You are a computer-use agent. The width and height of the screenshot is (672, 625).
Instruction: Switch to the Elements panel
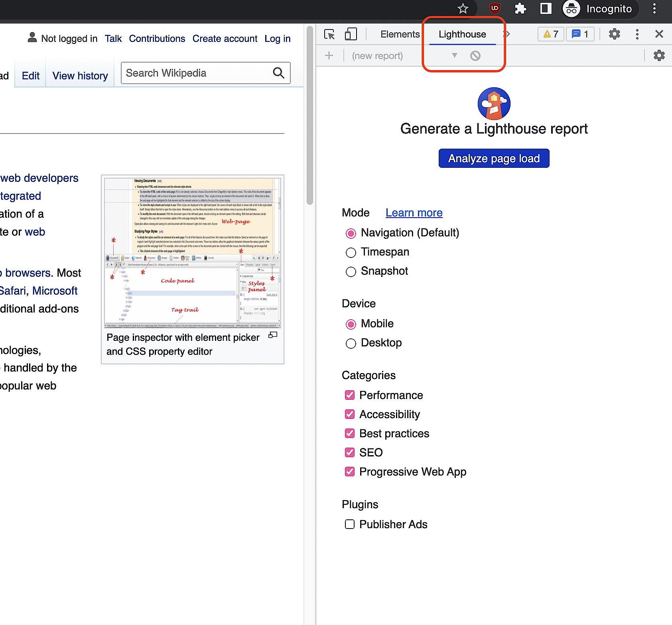(400, 34)
